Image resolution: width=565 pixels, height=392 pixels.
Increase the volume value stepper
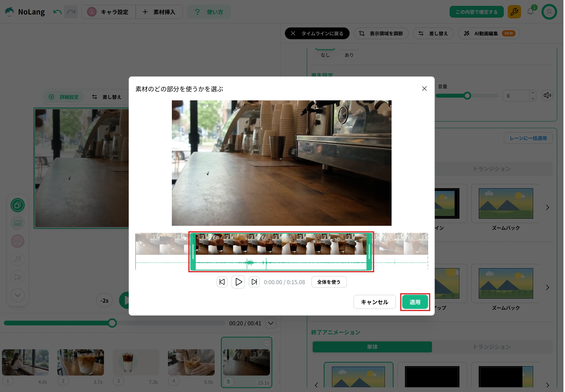click(533, 93)
